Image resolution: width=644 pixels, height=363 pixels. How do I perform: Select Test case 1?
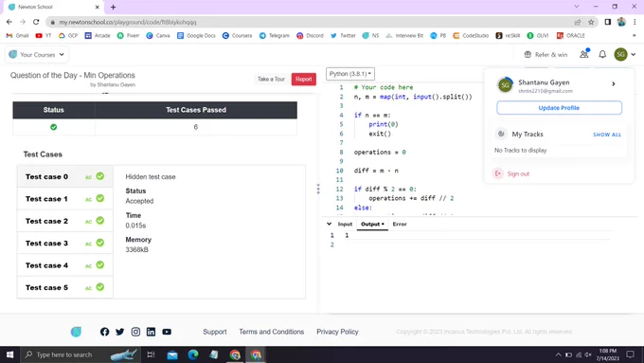65,199
